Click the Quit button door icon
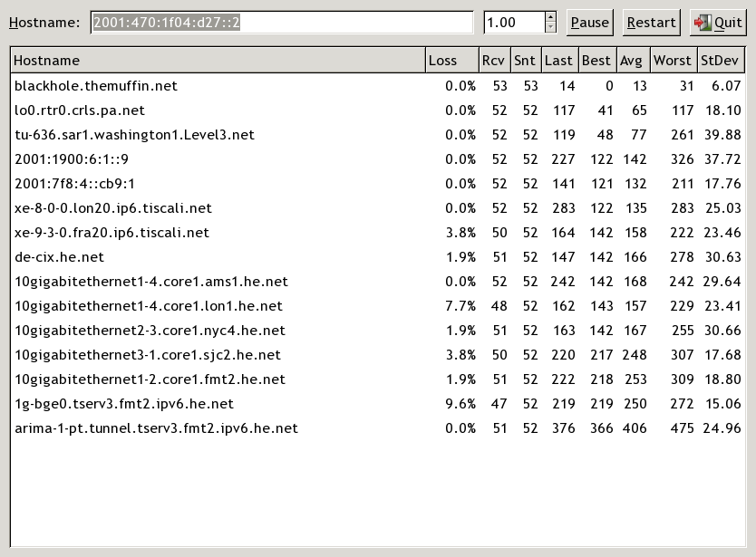The width and height of the screenshot is (756, 557). [703, 23]
